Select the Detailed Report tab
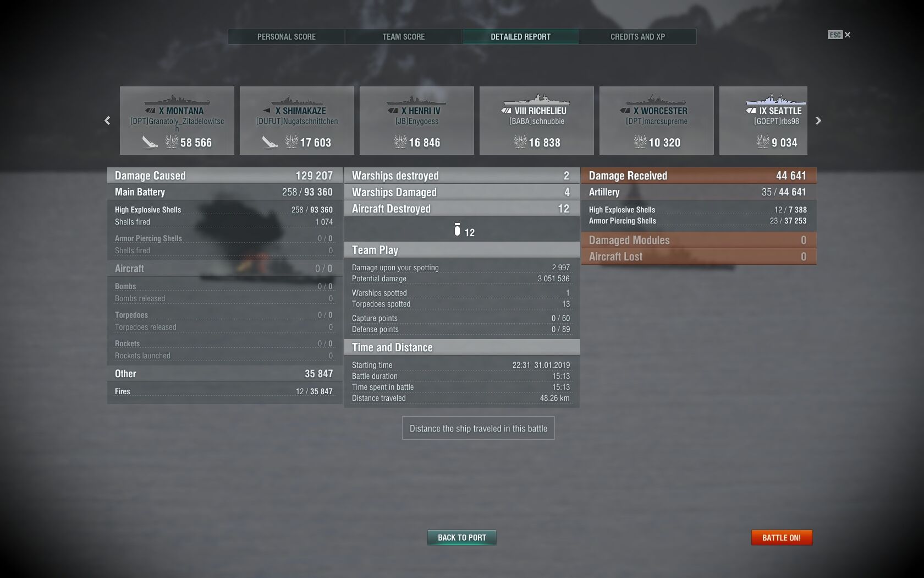Viewport: 924px width, 578px height. pos(521,37)
